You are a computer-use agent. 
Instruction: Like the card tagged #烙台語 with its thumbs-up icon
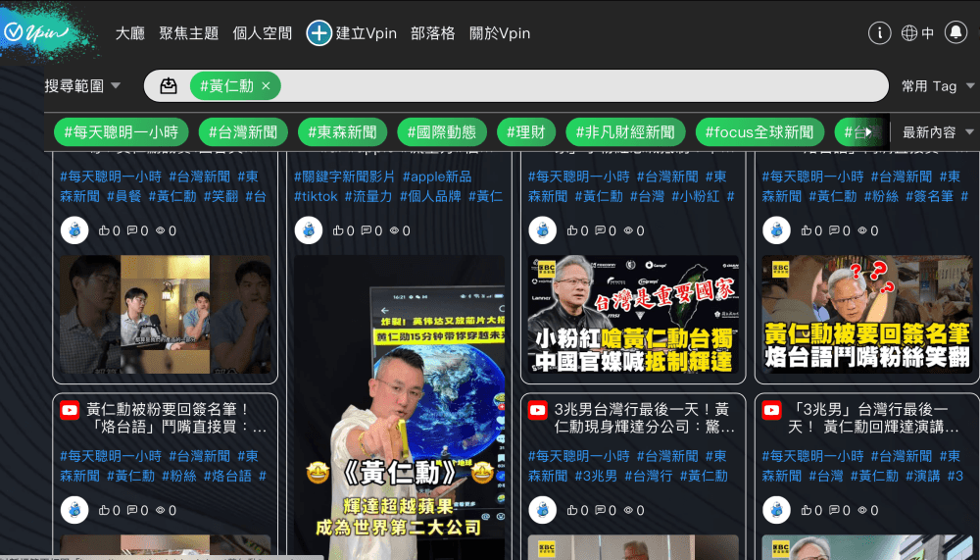105,511
